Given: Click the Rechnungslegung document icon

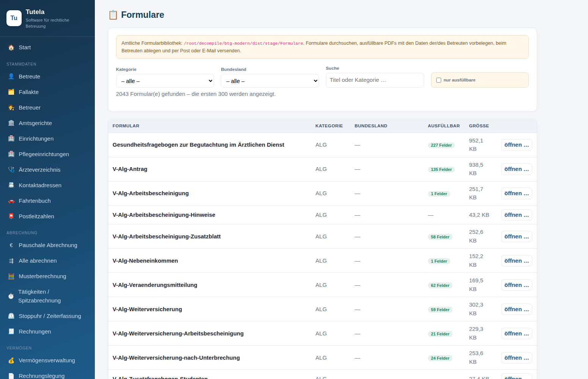Looking at the screenshot, I should (x=11, y=376).
